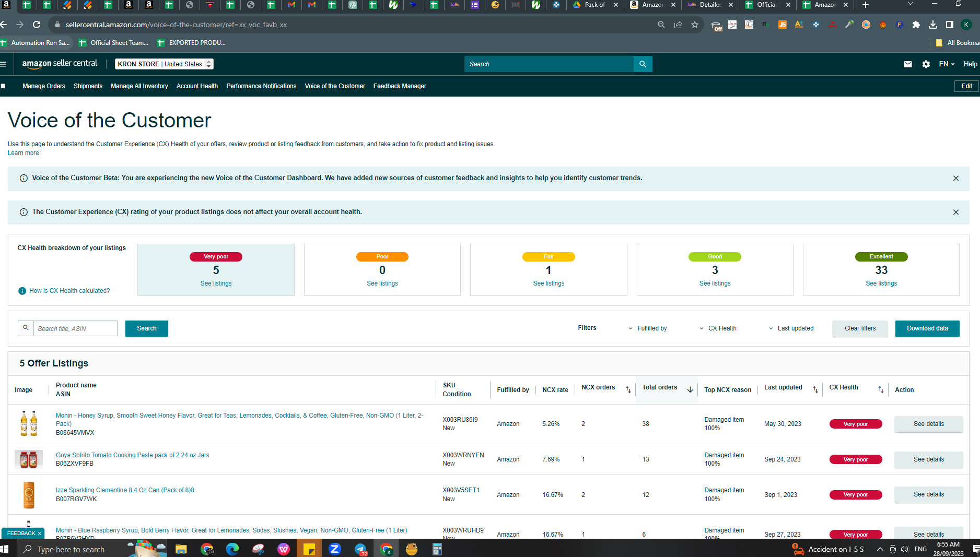Switch to the Detailed browser tab
980x557 pixels.
pos(709,5)
